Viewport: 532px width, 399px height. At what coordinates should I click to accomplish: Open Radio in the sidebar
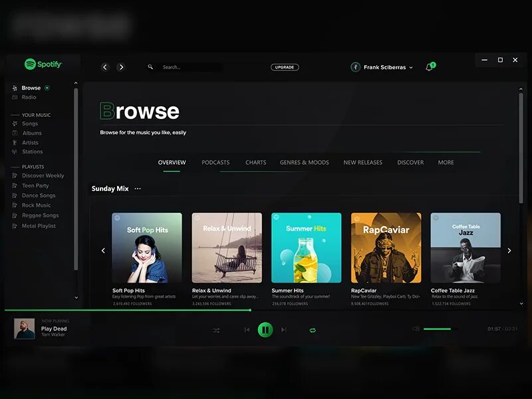[x=29, y=97]
